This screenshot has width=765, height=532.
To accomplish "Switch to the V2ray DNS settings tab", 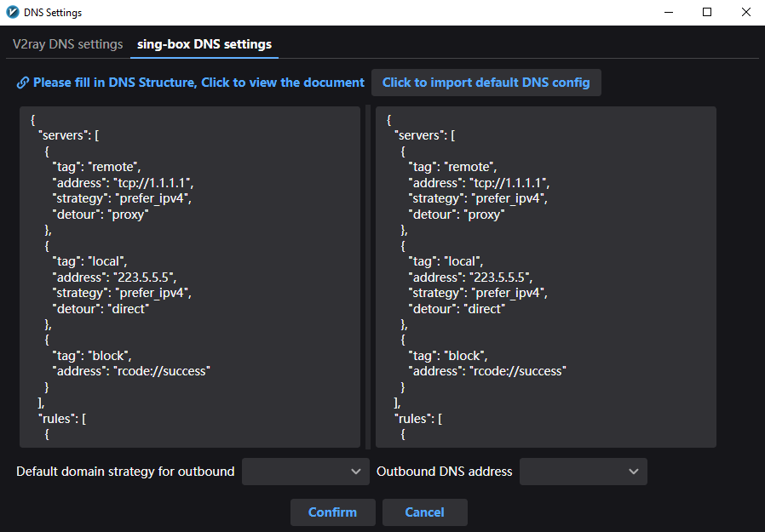I will (x=68, y=44).
